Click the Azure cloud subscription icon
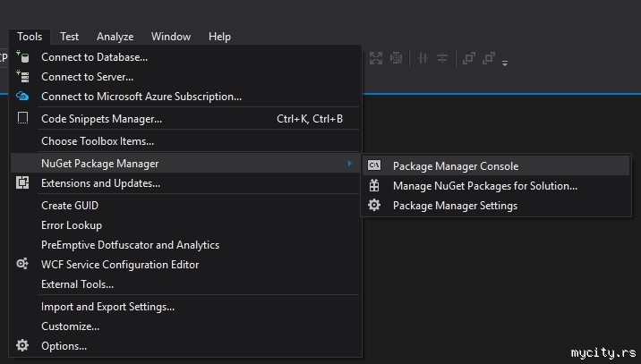Image resolution: width=641 pixels, height=364 pixels. pyautogui.click(x=23, y=97)
